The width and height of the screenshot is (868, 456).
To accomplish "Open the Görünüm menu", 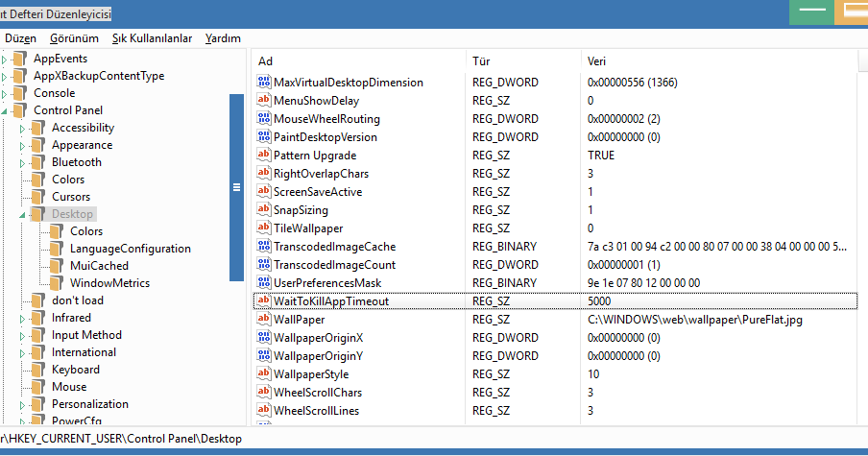I will point(74,38).
